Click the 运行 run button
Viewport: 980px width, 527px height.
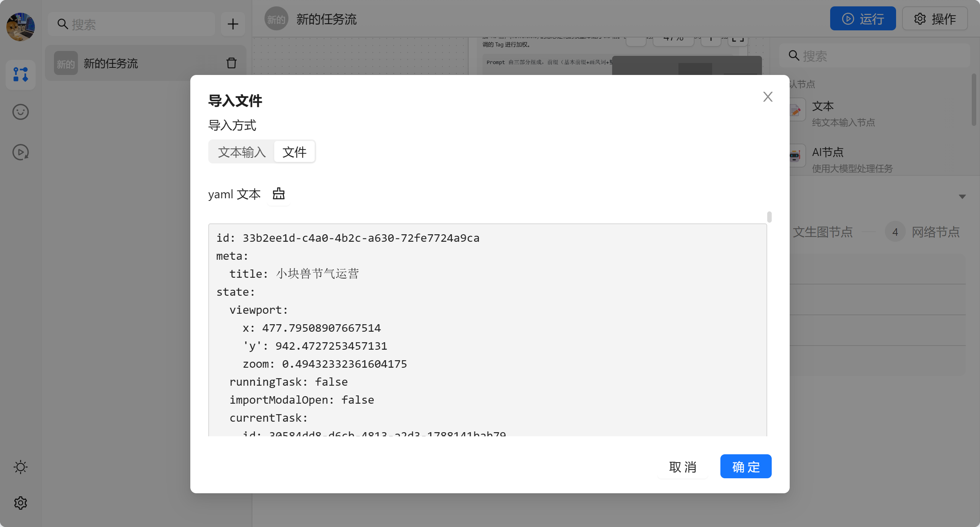[x=862, y=19]
